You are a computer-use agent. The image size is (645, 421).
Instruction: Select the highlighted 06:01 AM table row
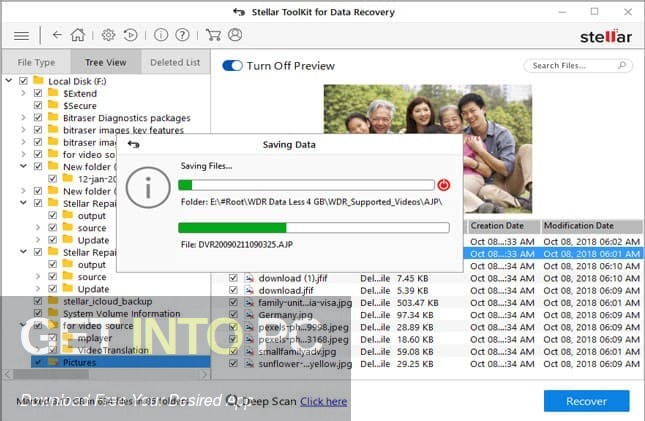[553, 254]
